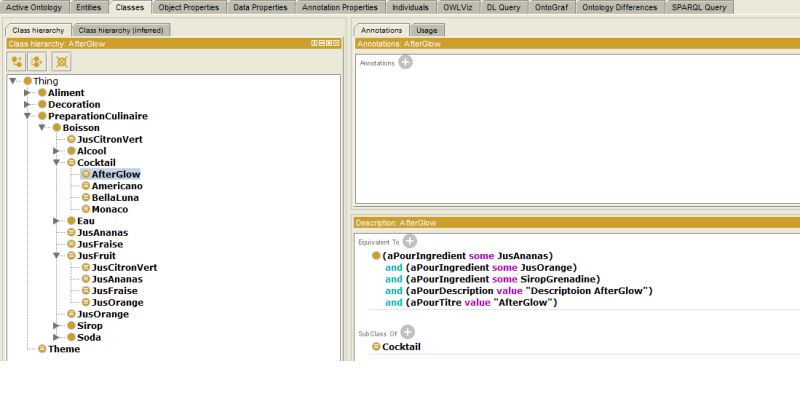This screenshot has height=420, width=800.
Task: Open the OWLViz tab
Action: (458, 7)
